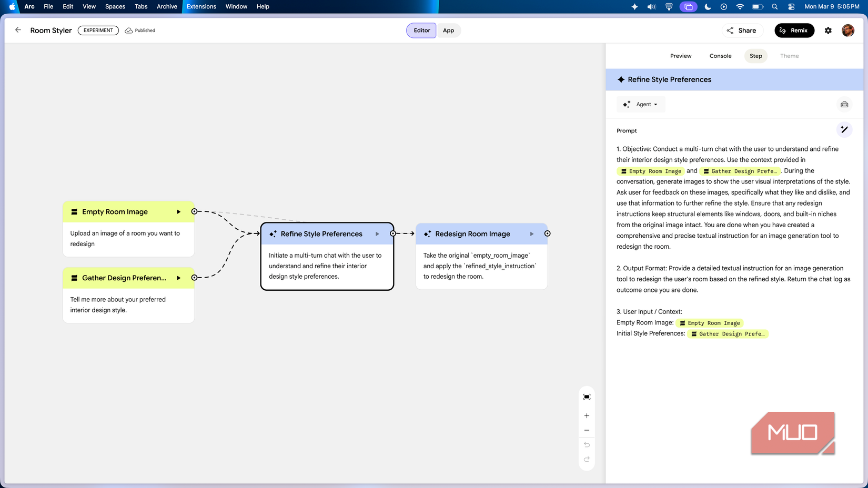868x488 pixels.
Task: Click the undo icon in canvas toolbar
Action: 587,444
